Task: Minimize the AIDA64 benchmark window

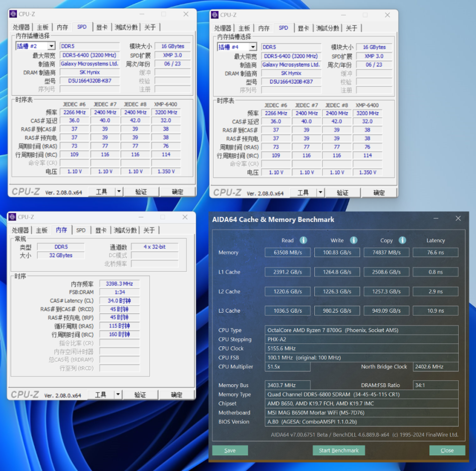Action: coord(436,218)
